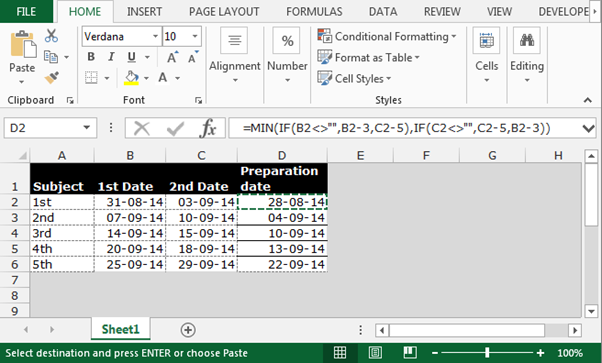The image size is (602, 363).
Task: Open underline style dropdown arrow
Action: [147, 57]
